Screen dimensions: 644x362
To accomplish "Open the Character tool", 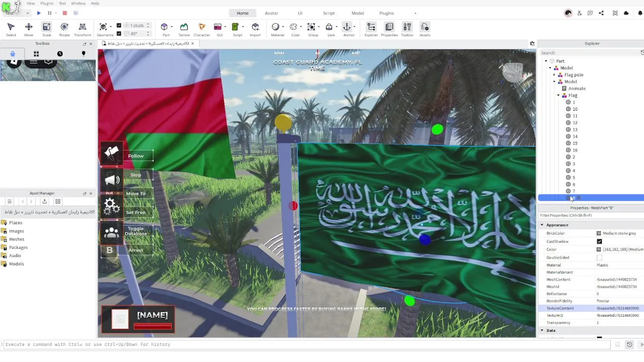I will click(202, 30).
